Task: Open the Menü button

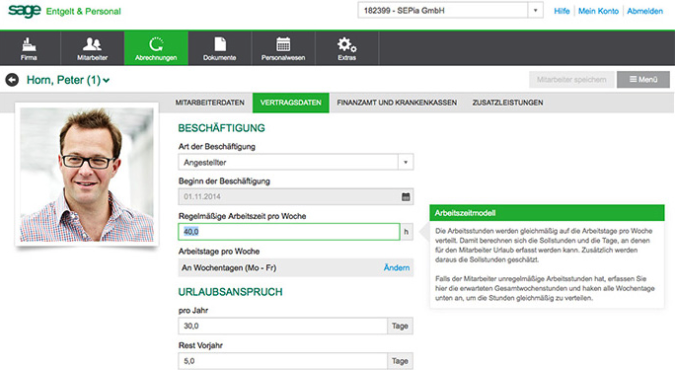Action: pyautogui.click(x=643, y=80)
